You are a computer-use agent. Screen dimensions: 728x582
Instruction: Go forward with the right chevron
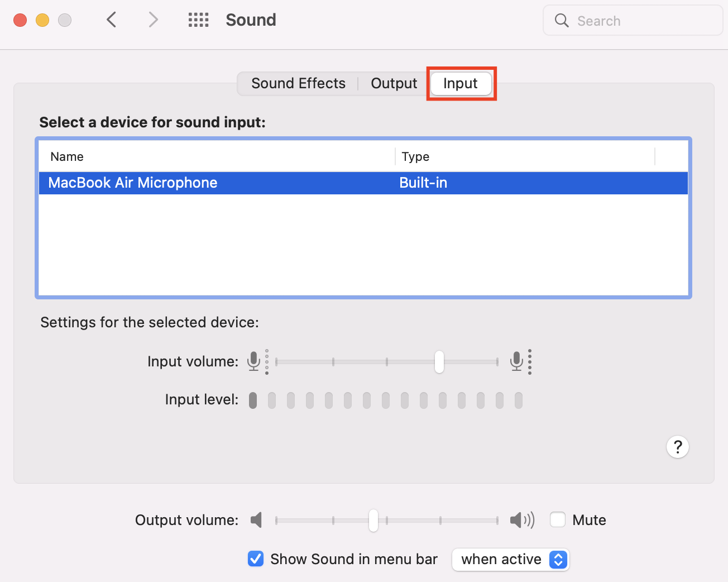[153, 20]
